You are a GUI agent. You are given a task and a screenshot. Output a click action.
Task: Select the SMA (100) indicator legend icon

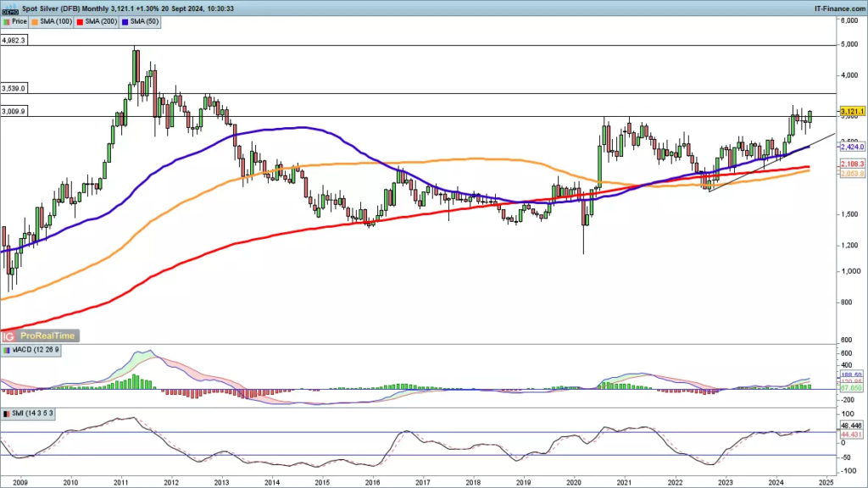(x=35, y=21)
